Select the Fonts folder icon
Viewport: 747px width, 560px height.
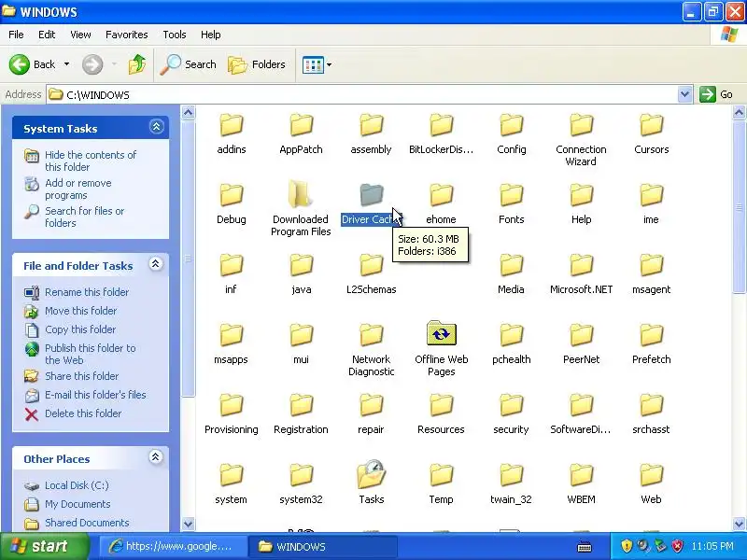click(511, 195)
